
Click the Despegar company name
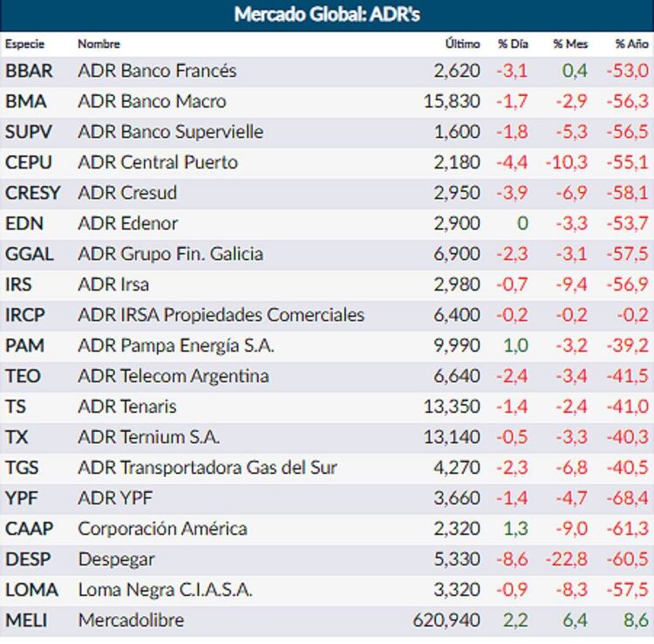[x=116, y=559]
